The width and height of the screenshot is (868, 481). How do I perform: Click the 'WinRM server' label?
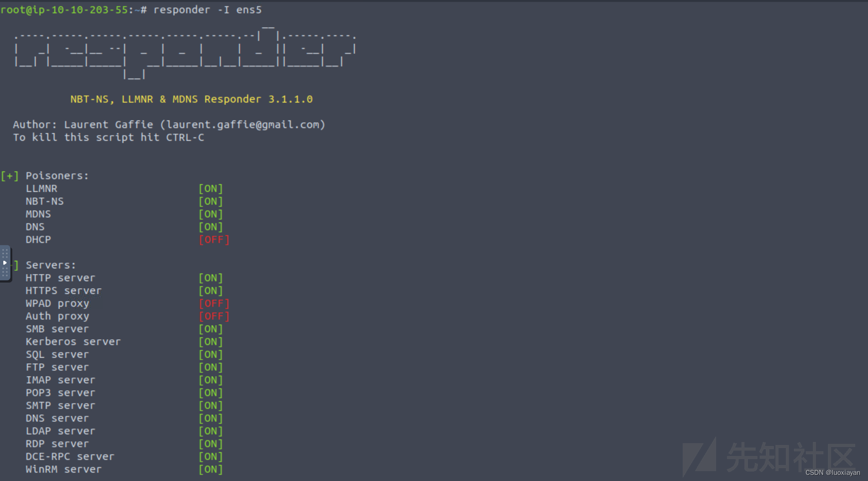pyautogui.click(x=64, y=469)
